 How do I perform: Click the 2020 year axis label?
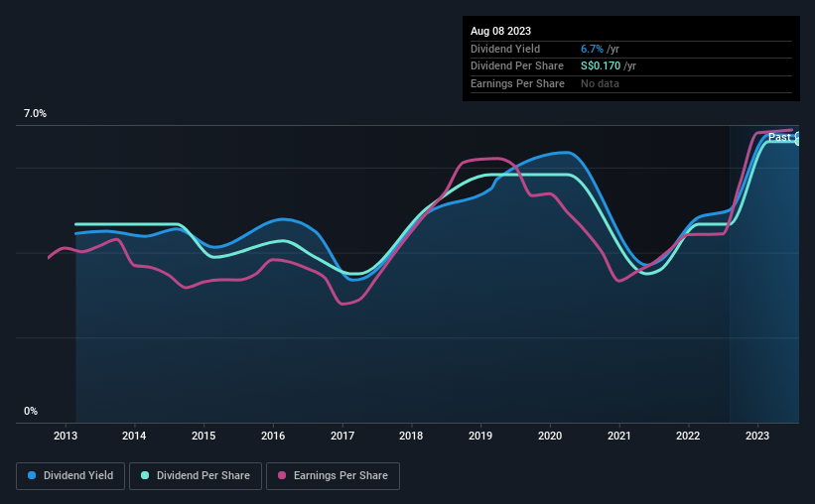point(550,436)
